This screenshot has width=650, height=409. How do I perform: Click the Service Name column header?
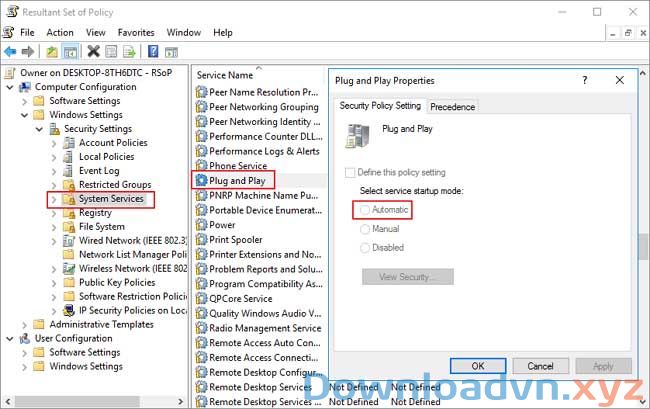[x=225, y=75]
